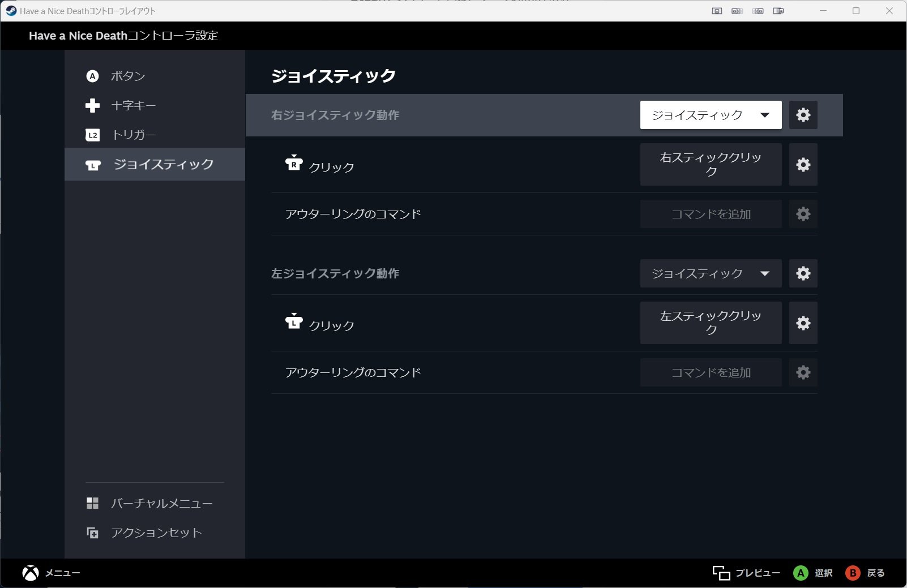Screen dimensions: 907x588
Task: Open gear settings for 右ジョイスティック動作
Action: (803, 115)
